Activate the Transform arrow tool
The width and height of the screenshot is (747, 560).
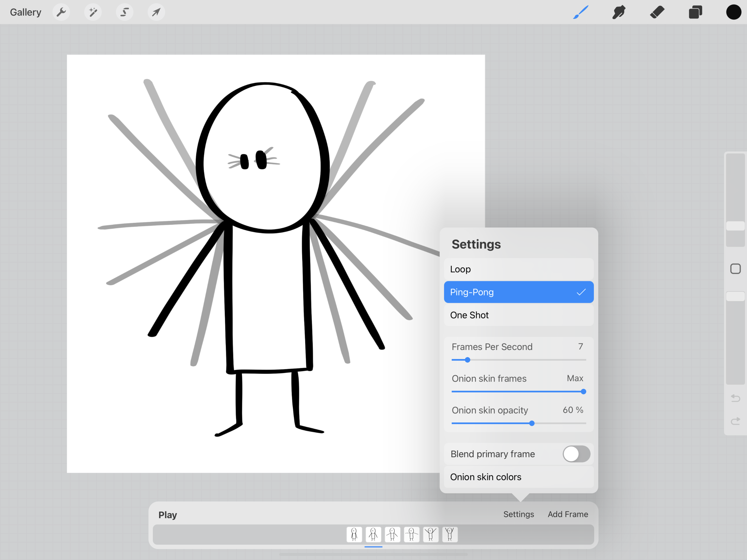click(156, 13)
